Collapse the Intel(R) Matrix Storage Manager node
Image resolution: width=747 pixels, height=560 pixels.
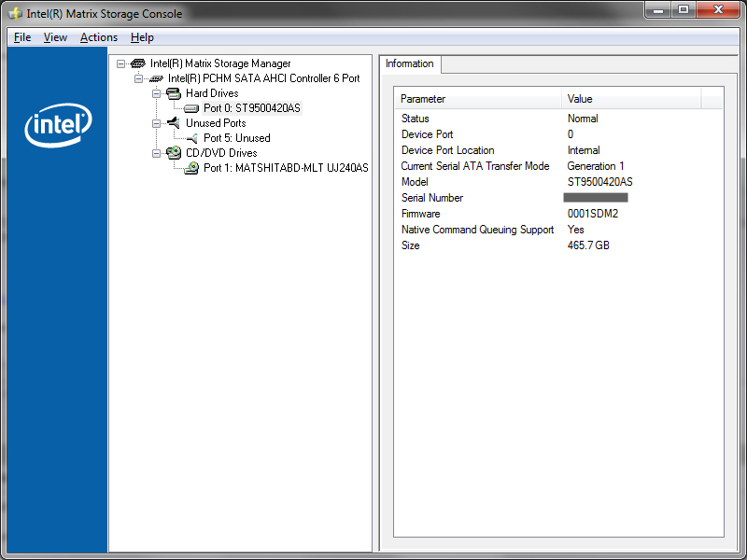click(121, 63)
